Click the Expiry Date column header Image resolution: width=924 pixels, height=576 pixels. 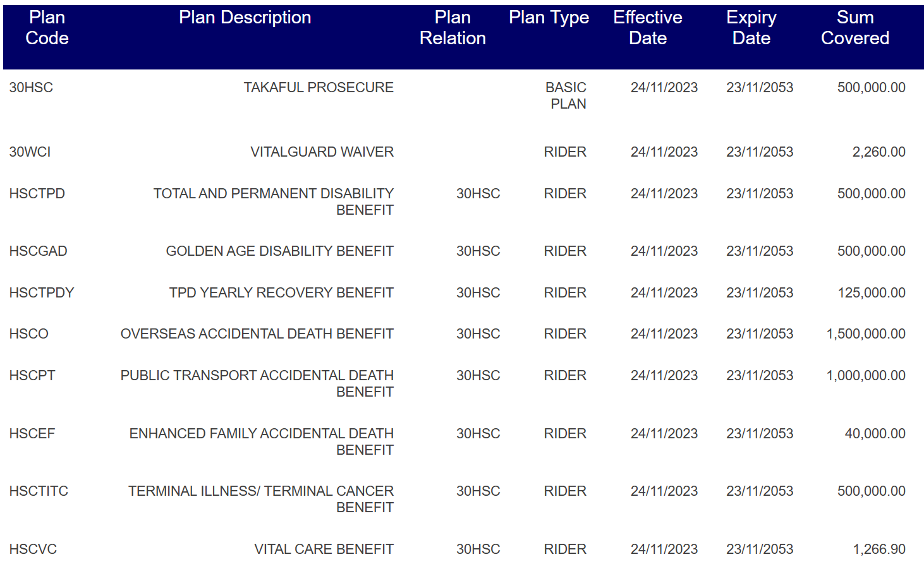click(x=751, y=28)
